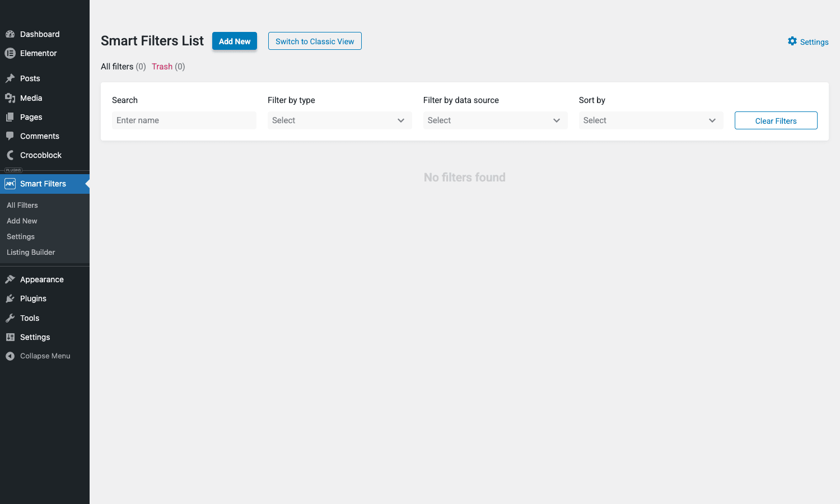
Task: Click the gear icon beside Settings
Action: click(792, 41)
